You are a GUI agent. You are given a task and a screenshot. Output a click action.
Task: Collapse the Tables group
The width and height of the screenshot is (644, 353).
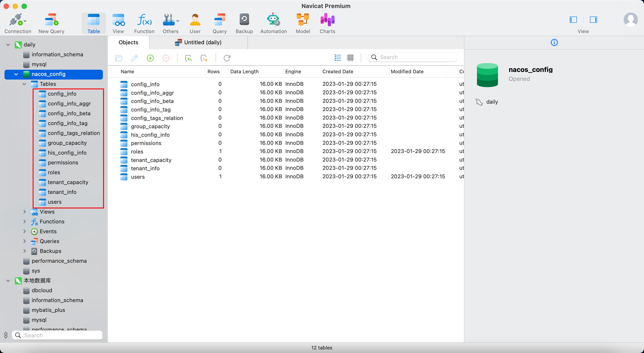point(24,84)
